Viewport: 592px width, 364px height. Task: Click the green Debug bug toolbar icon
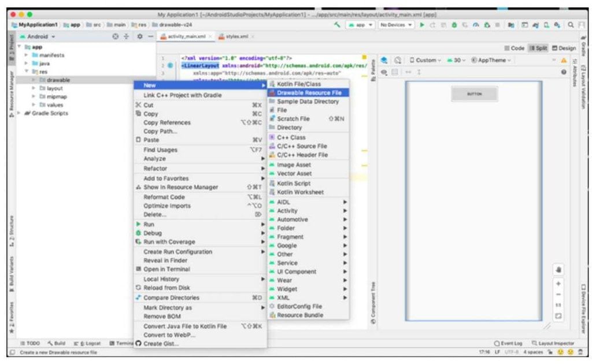pos(454,25)
